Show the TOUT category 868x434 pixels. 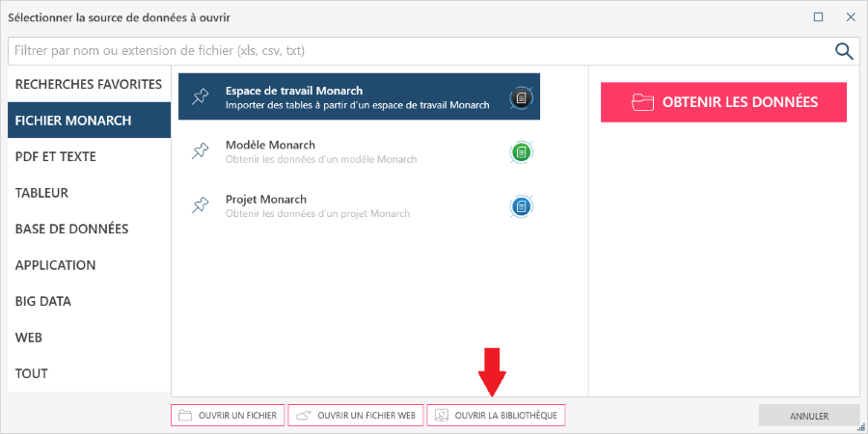(x=89, y=373)
